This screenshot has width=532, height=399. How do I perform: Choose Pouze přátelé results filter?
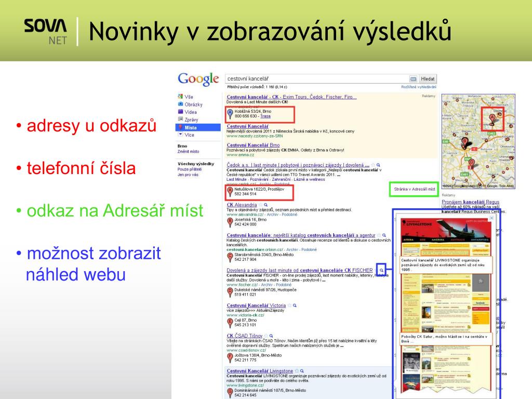(189, 169)
